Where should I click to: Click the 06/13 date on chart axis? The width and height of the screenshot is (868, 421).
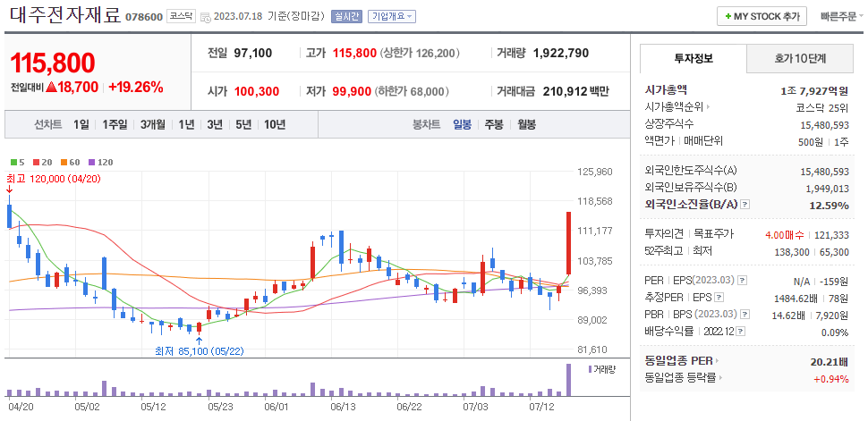coord(344,406)
